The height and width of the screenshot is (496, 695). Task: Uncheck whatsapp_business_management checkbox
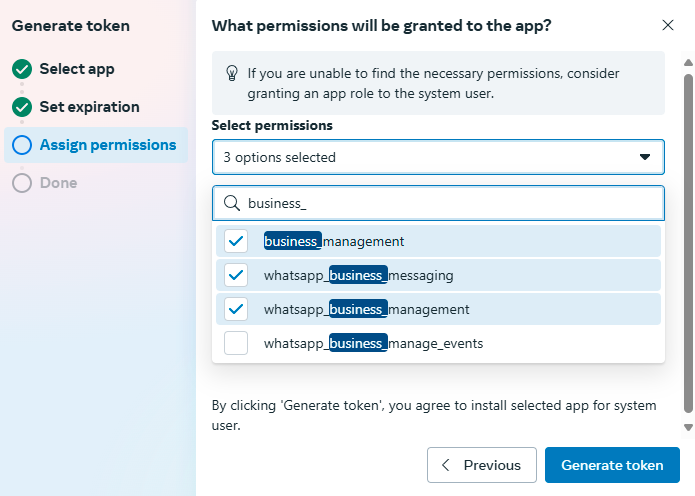(x=236, y=309)
